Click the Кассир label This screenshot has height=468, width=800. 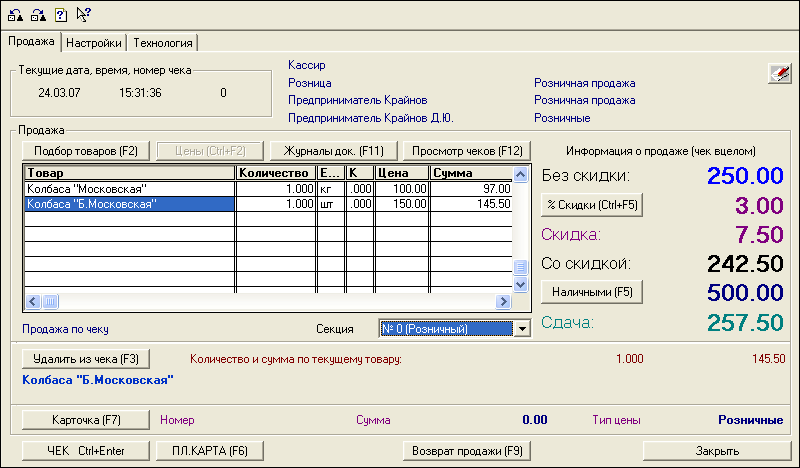307,65
